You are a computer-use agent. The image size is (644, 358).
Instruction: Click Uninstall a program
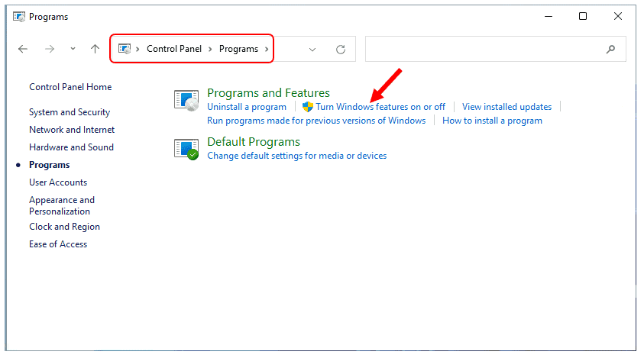coord(247,107)
